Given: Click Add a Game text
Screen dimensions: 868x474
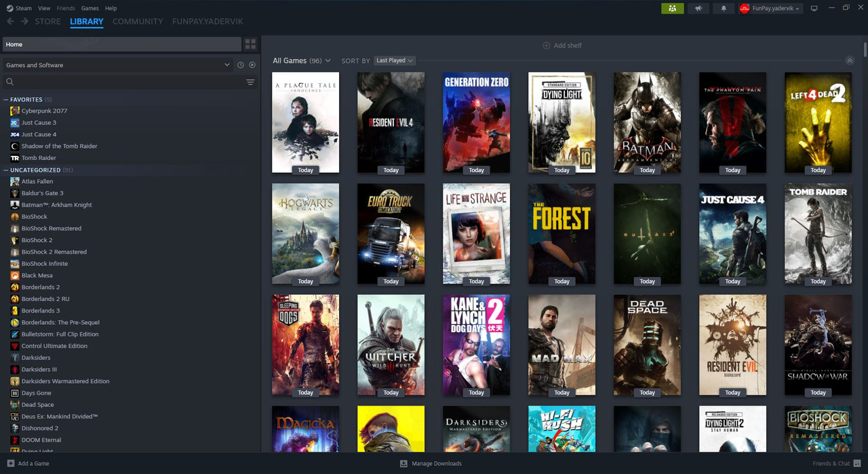Looking at the screenshot, I should 33,464.
